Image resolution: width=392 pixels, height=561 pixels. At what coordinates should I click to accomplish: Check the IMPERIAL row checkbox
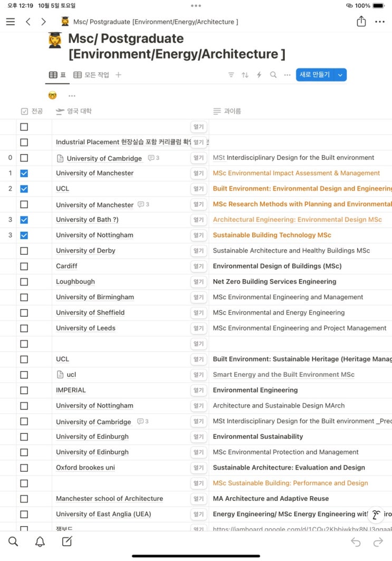[x=24, y=391]
